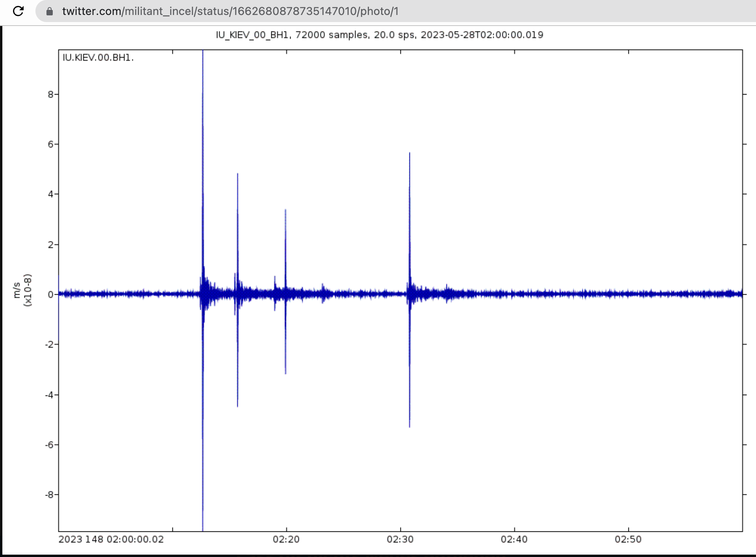
Task: Click the y-axis value '-4'
Action: click(x=49, y=395)
